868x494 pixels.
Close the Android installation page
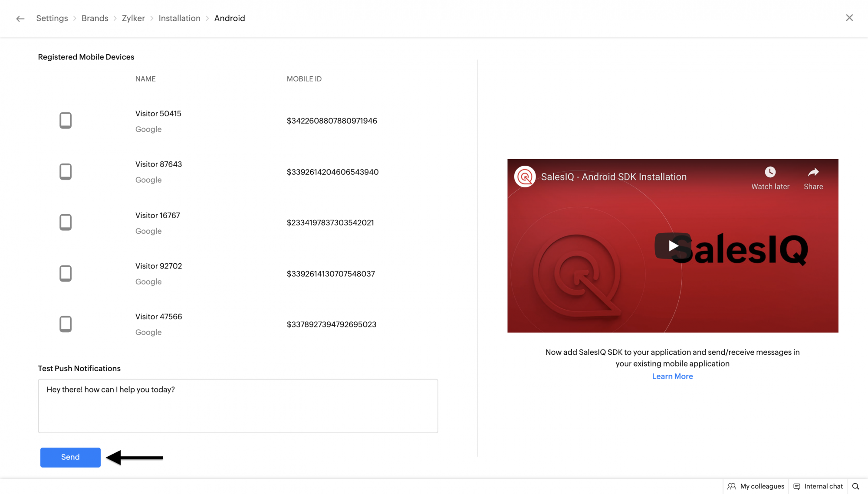pyautogui.click(x=849, y=18)
